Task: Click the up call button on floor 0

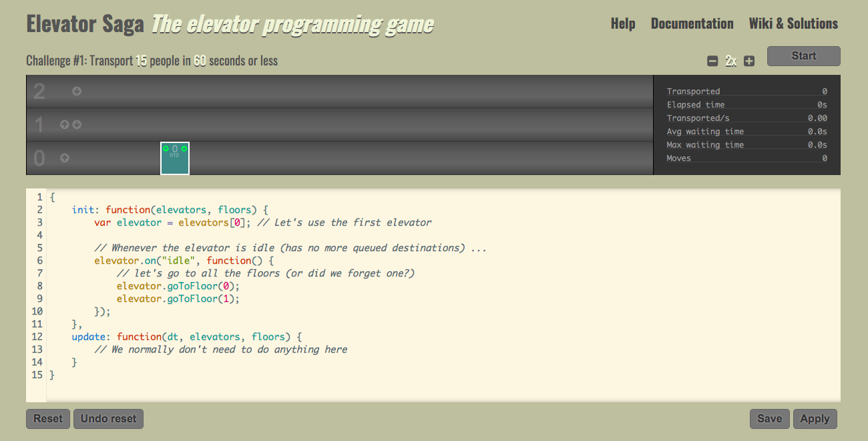Action: pos(65,158)
